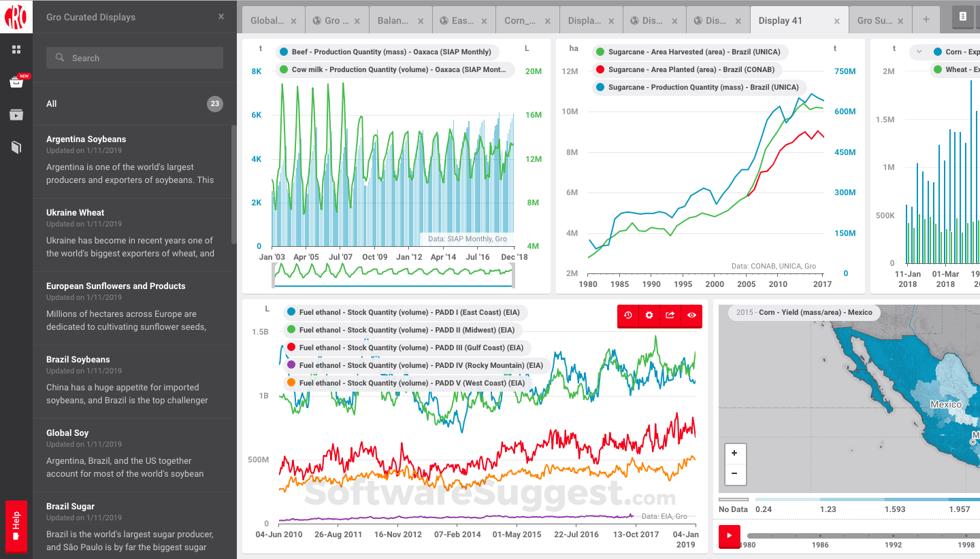Click the history revert icon on ethanol chart
Image resolution: width=980 pixels, height=559 pixels.
tap(628, 316)
